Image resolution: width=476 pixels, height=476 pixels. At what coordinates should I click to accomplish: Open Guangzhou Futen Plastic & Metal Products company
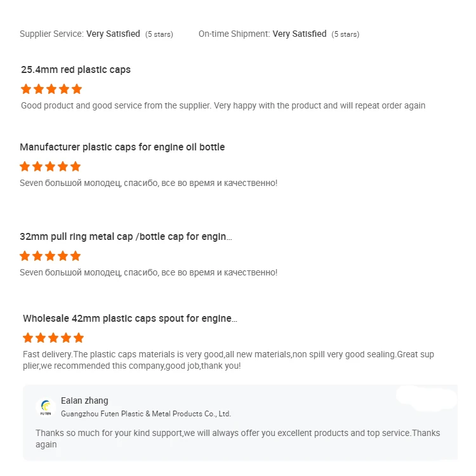(146, 414)
